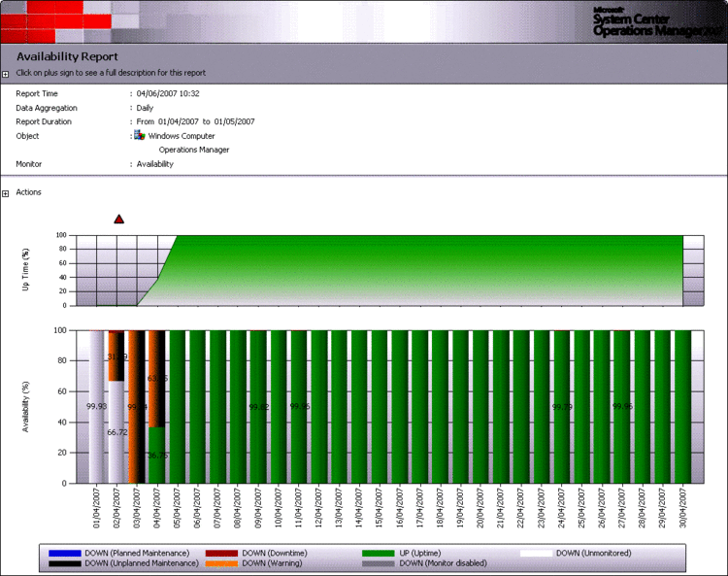728x576 pixels.
Task: Click the Availability Report title
Action: pyautogui.click(x=67, y=56)
